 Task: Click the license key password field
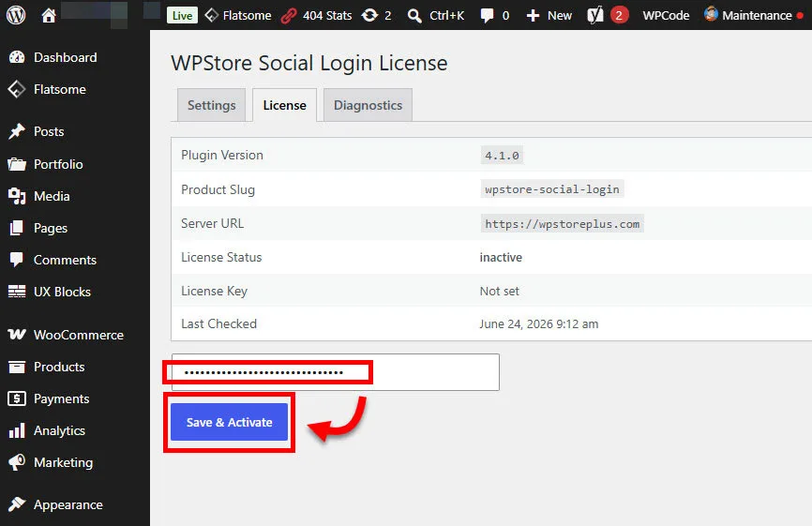coord(336,372)
